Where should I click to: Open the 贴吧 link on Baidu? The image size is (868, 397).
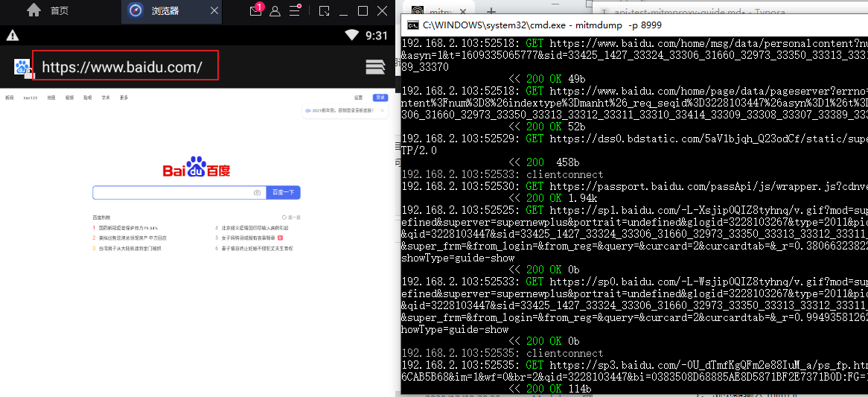click(x=87, y=98)
